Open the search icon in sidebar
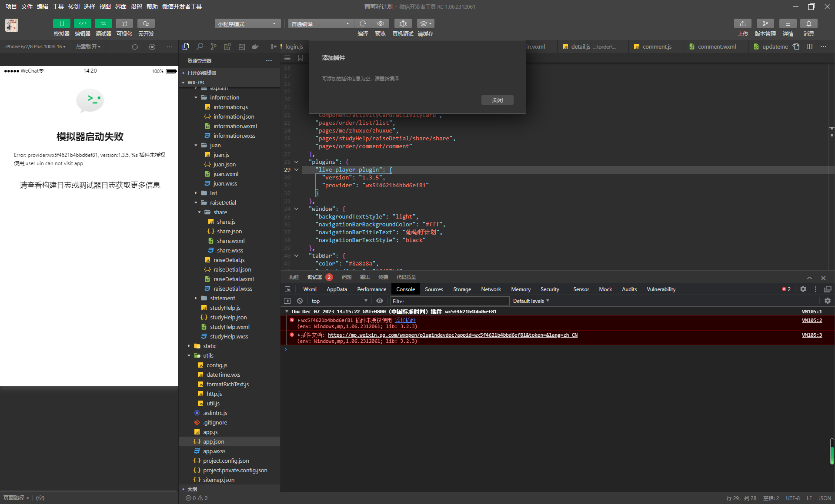This screenshot has width=835, height=504. point(200,46)
